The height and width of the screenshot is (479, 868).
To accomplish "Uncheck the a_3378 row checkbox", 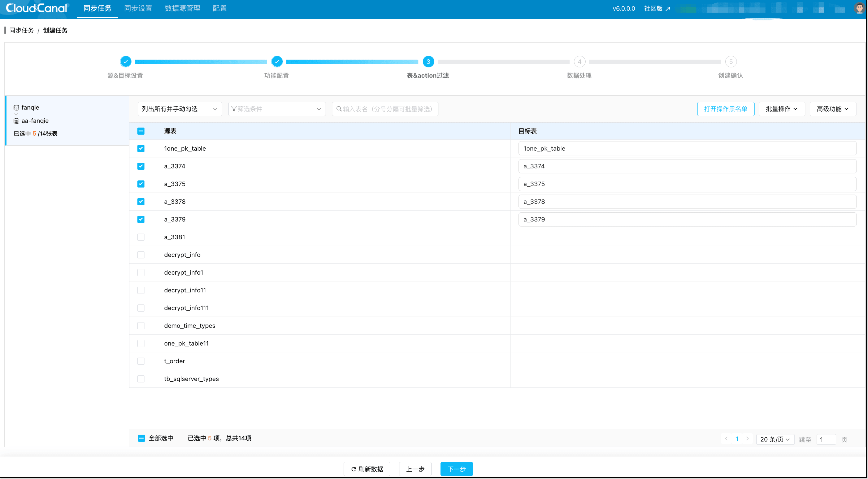I will (x=141, y=202).
